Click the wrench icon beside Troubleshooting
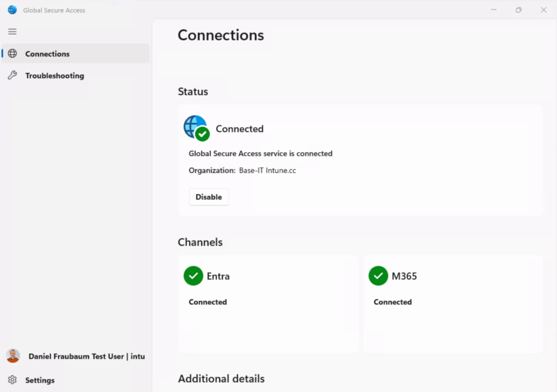Image resolution: width=557 pixels, height=392 pixels. pos(13,76)
